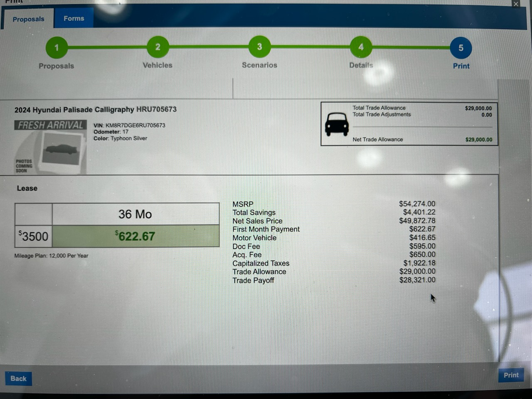This screenshot has width=532, height=399.
Task: Click the Back button
Action: tap(18, 378)
